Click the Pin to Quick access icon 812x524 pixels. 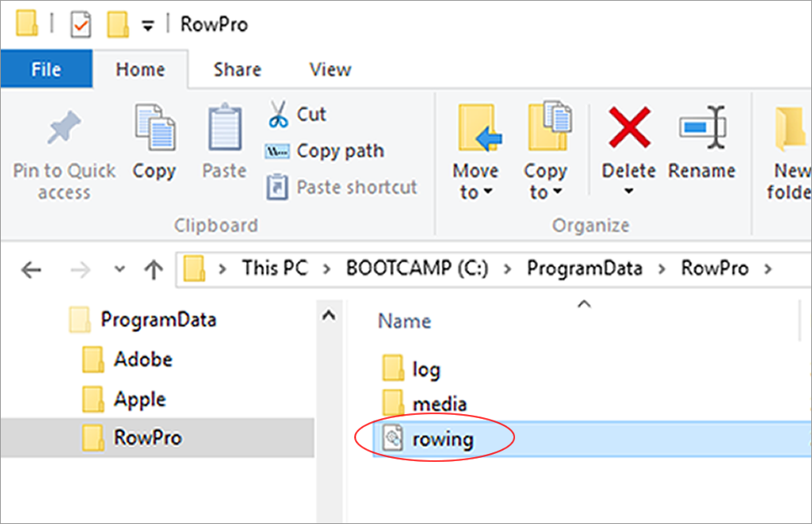pyautogui.click(x=64, y=130)
